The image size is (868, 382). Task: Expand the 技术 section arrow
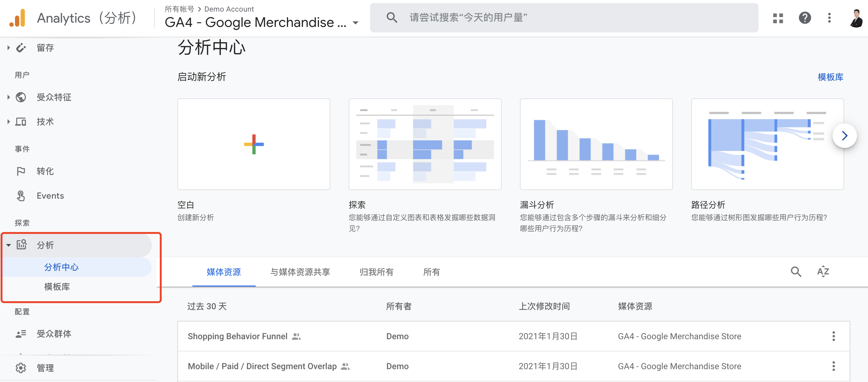click(9, 122)
